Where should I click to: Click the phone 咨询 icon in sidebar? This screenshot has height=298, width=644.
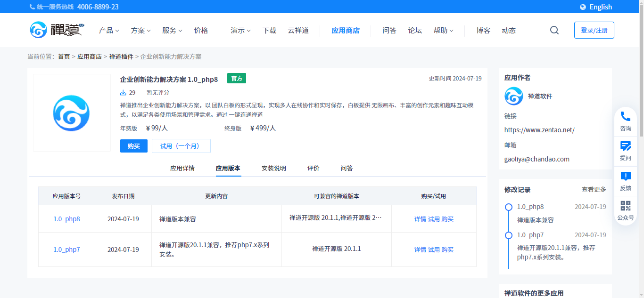coord(626,117)
